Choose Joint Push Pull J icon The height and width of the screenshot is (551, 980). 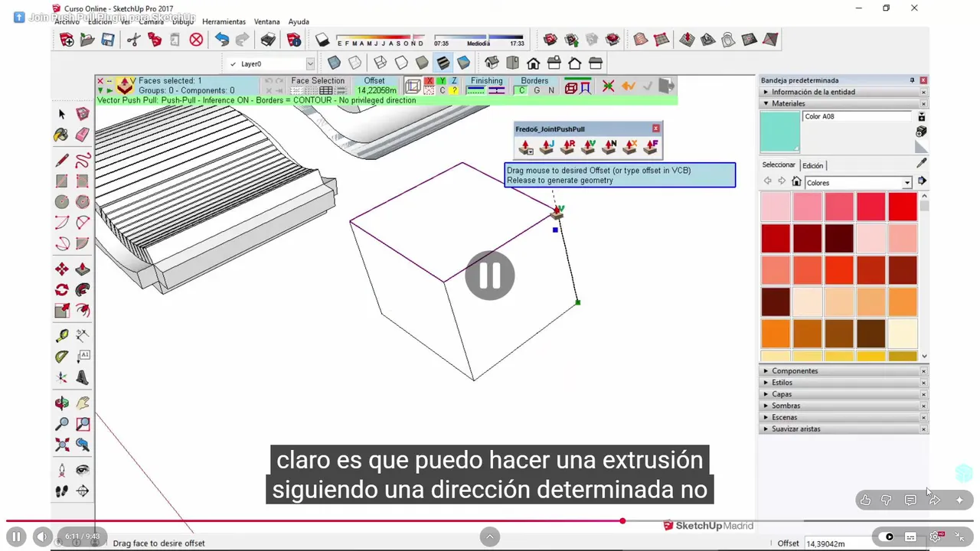point(547,146)
